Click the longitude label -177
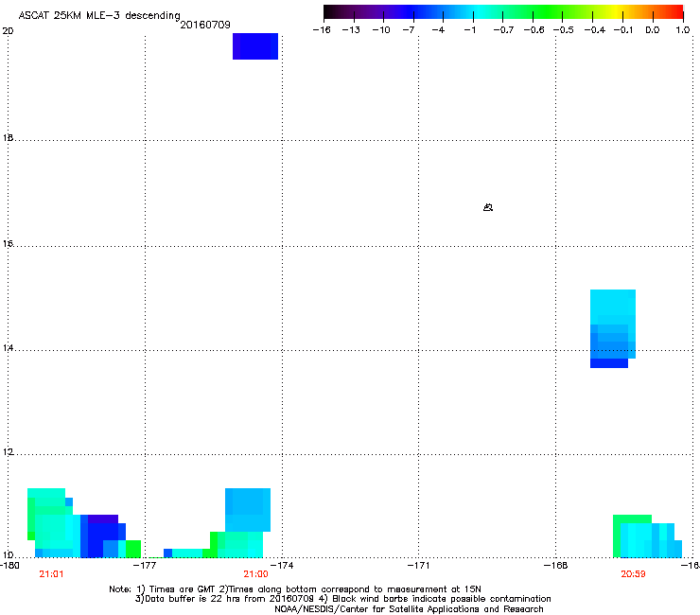This screenshot has width=700, height=615. tap(146, 566)
